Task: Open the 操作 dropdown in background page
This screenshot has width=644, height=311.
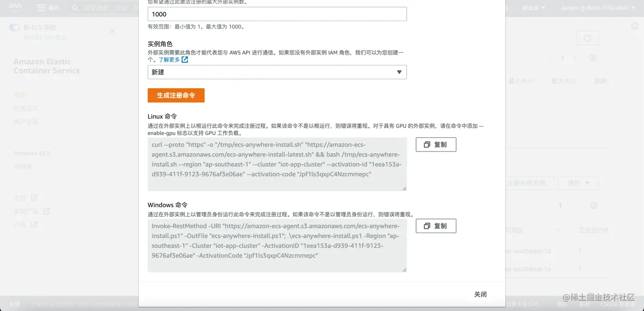Action: tap(578, 183)
